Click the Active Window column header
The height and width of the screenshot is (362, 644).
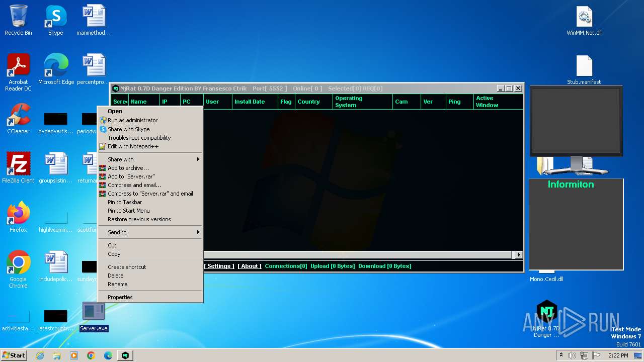click(499, 102)
